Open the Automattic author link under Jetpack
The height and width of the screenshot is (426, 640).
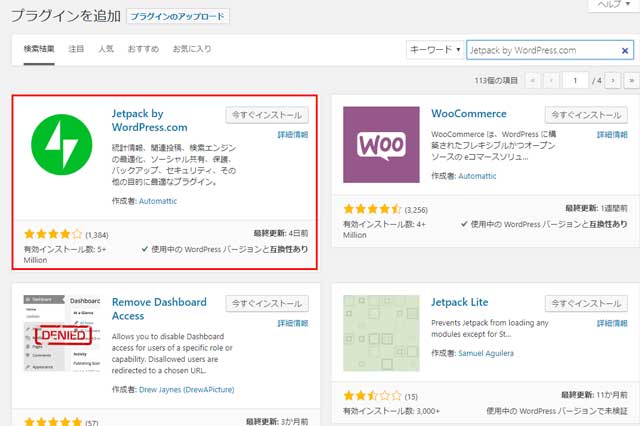click(158, 201)
